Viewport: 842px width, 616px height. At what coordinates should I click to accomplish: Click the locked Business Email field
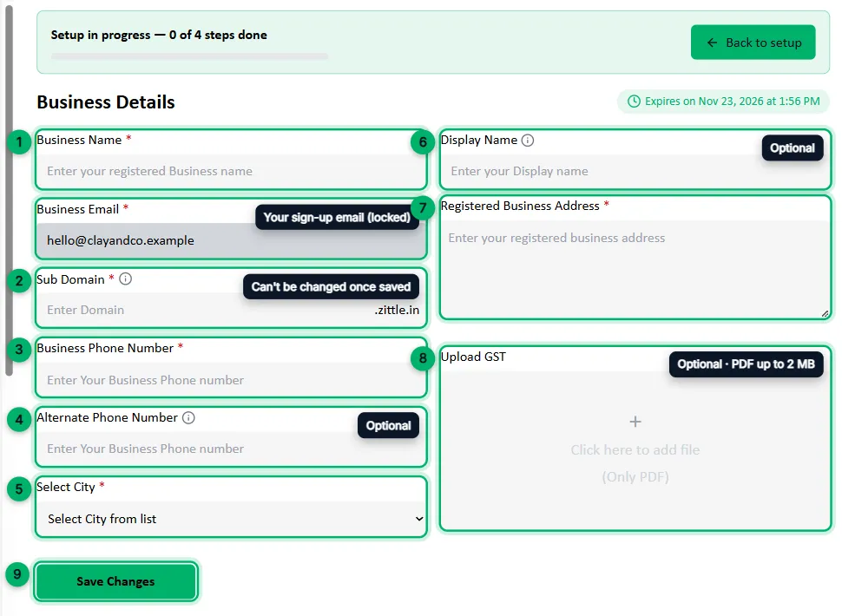coord(232,240)
